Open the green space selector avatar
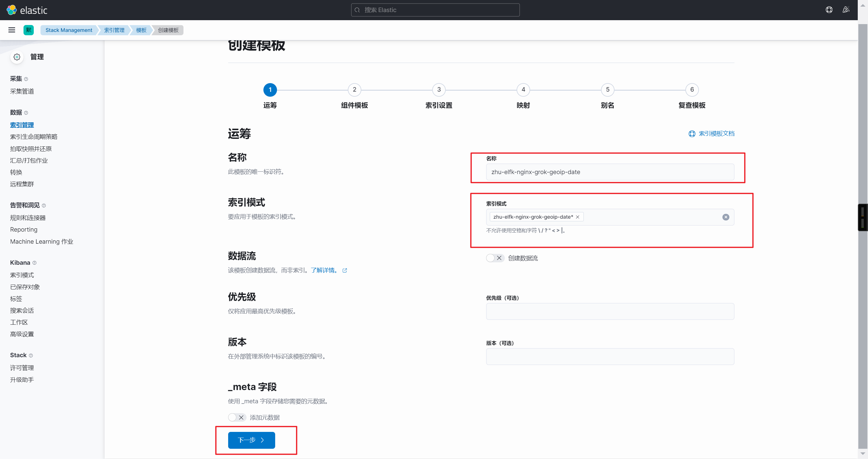868x459 pixels. [x=29, y=30]
